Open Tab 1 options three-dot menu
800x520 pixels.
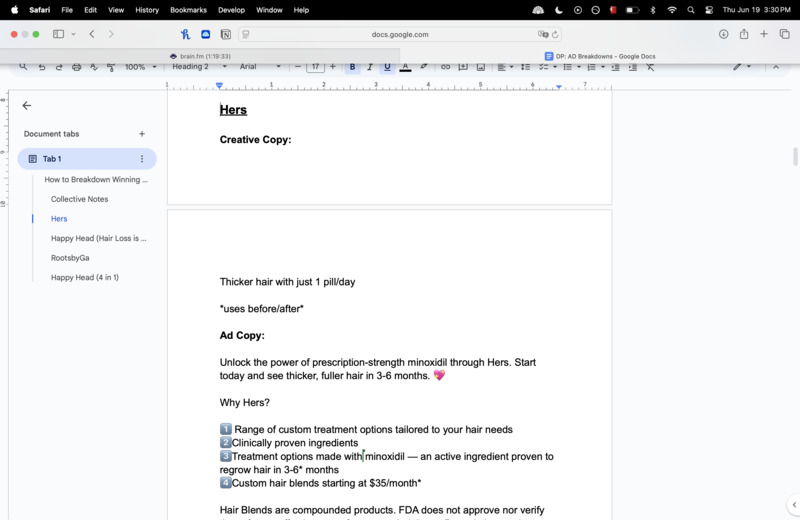[x=142, y=159]
